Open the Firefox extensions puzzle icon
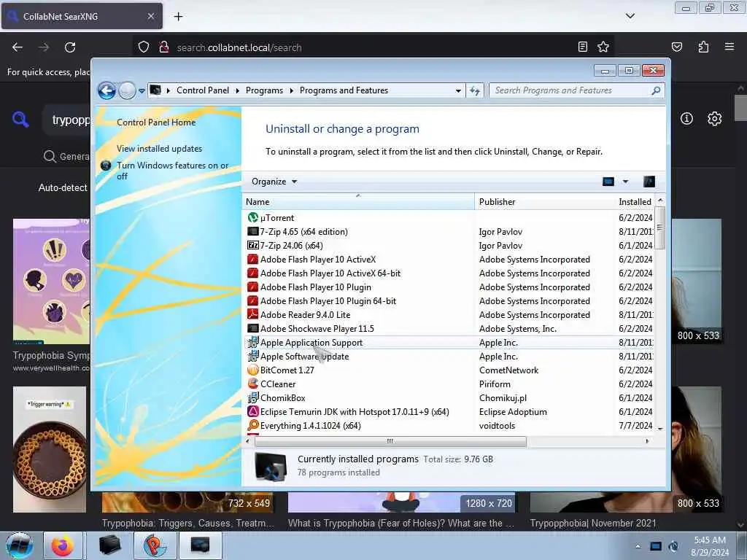 tap(703, 47)
